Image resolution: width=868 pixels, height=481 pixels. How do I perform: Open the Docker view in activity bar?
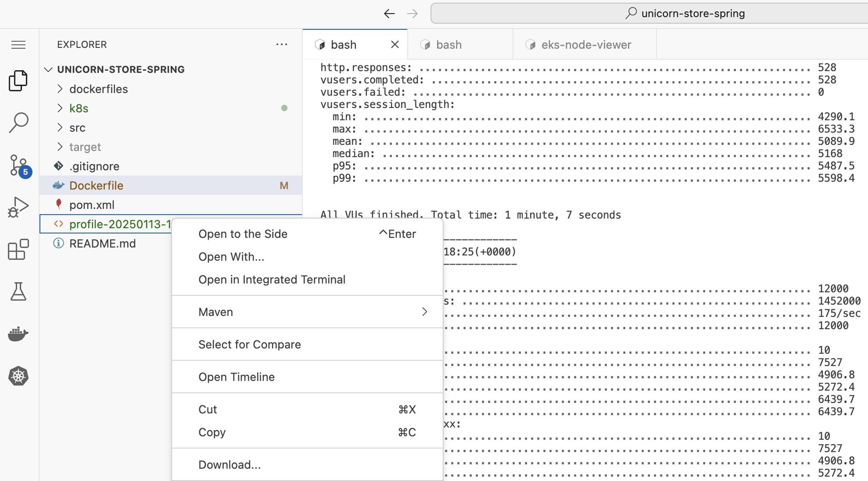[x=18, y=334]
